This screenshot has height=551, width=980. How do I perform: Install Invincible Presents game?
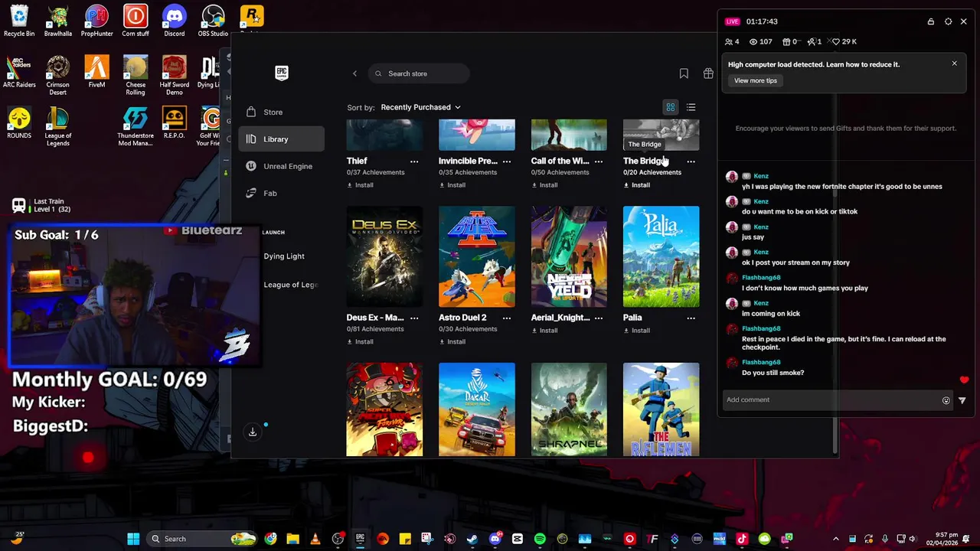click(452, 185)
